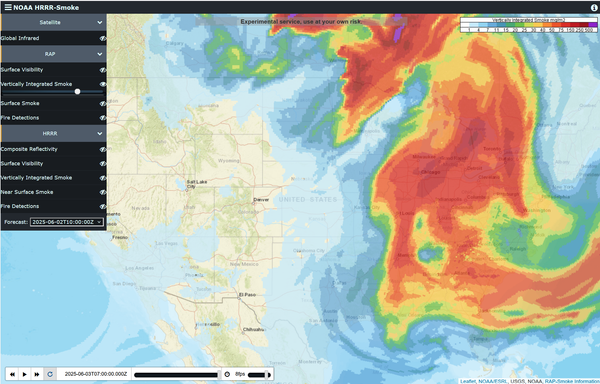Toggle the loop refresh icon in playback bar
Viewport: 600px width, 384px height.
point(50,374)
